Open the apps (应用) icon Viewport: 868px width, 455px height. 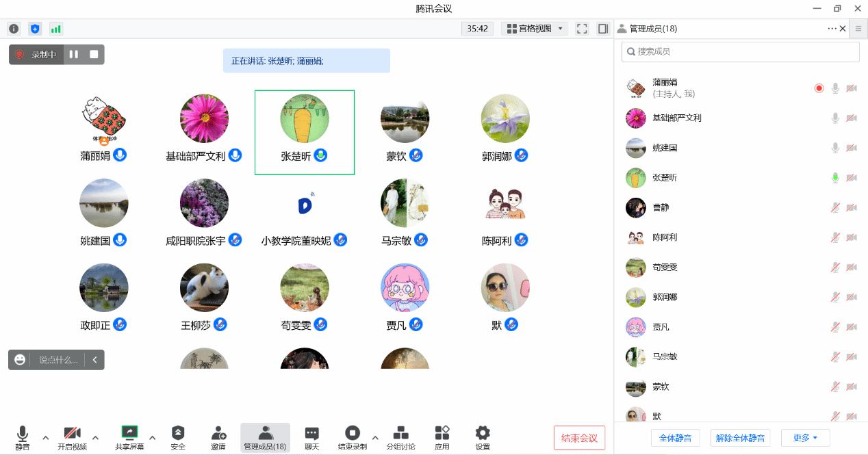click(x=442, y=433)
